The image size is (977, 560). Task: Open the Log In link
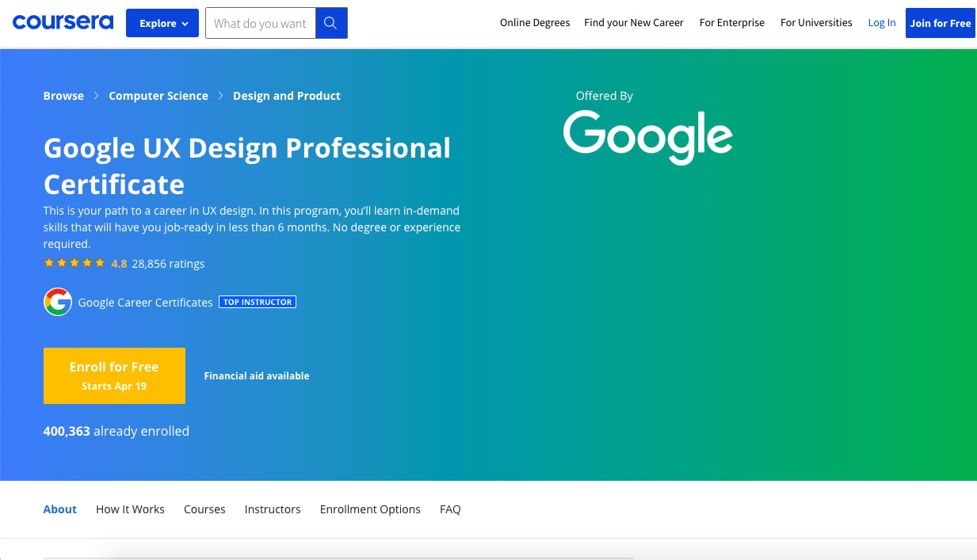882,22
